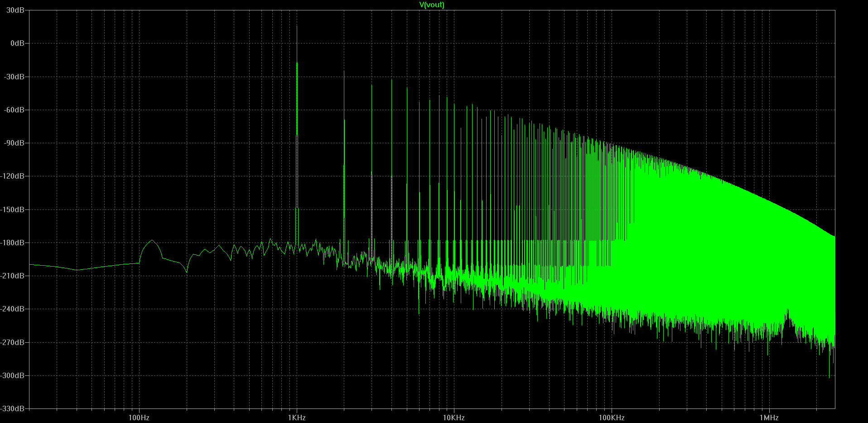This screenshot has height=423, width=868.
Task: Click the 10KHz frequency axis label
Action: pyautogui.click(x=454, y=418)
